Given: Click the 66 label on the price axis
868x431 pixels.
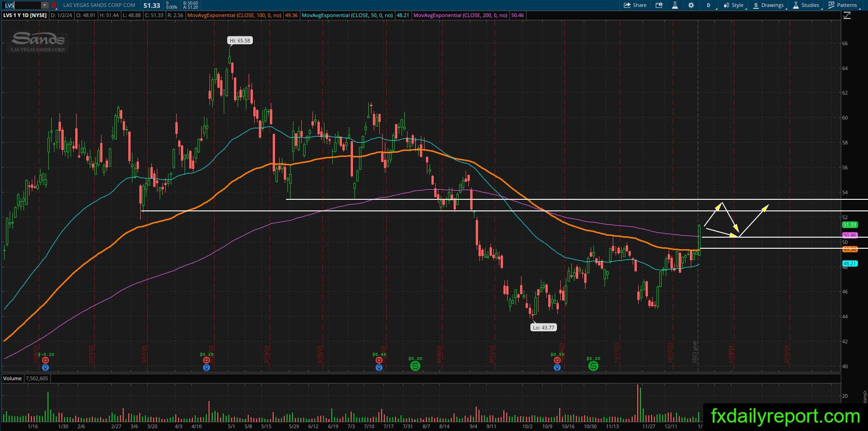Looking at the screenshot, I should click(844, 43).
